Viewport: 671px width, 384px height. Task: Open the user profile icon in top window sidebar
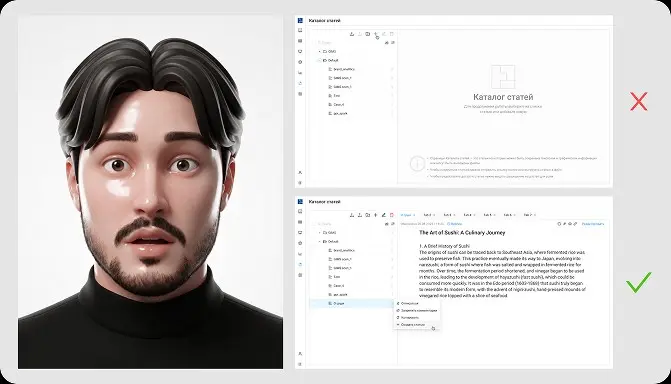point(300,173)
